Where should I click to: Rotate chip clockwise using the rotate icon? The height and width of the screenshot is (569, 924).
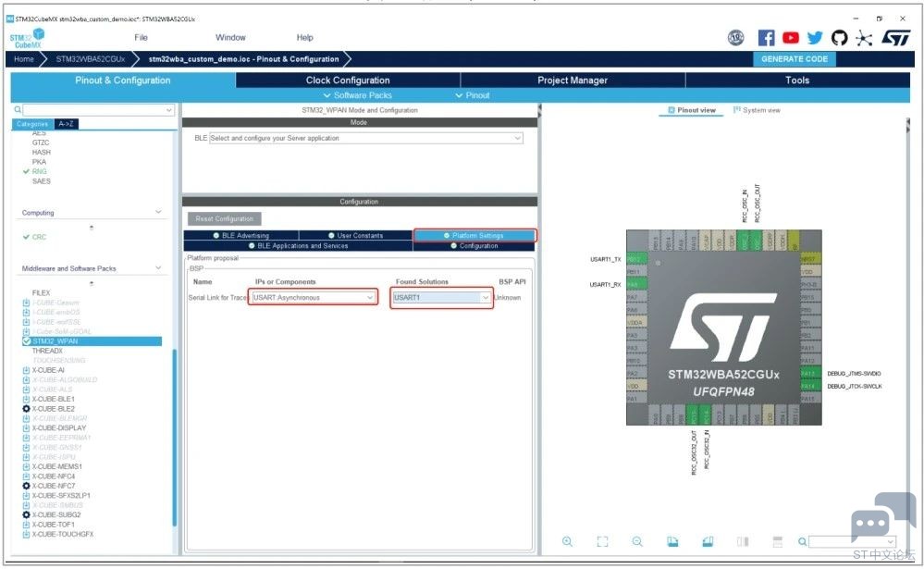coord(672,541)
